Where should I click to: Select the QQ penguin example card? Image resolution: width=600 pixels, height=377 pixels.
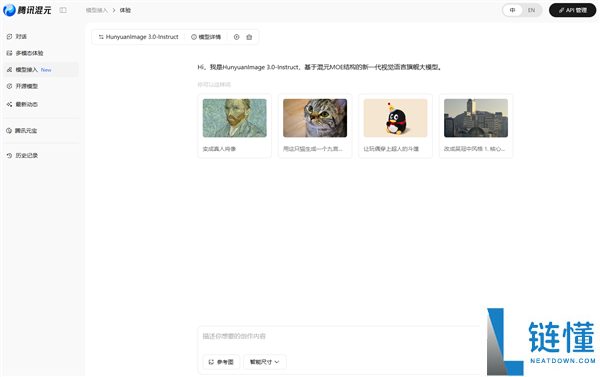tap(395, 126)
